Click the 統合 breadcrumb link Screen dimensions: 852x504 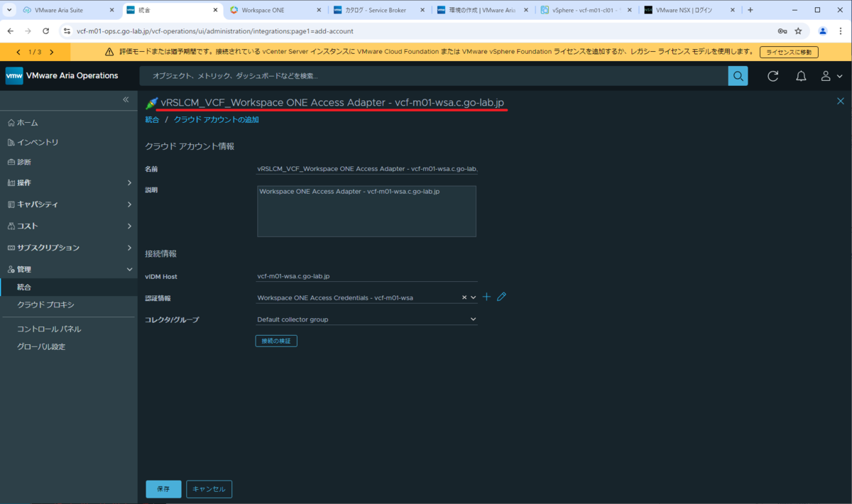[152, 120]
